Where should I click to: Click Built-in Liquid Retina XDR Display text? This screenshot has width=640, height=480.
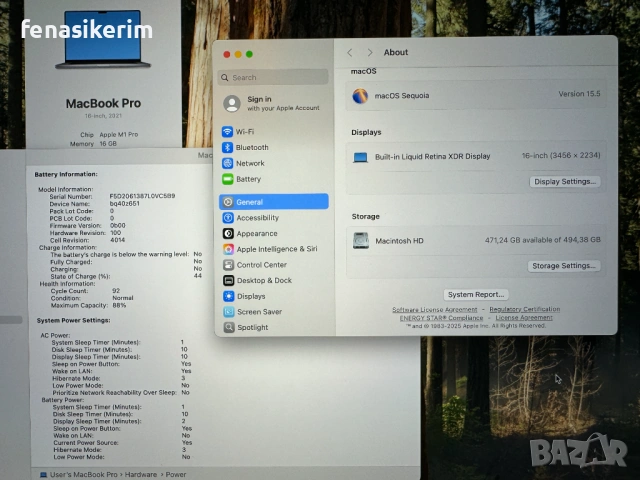433,156
